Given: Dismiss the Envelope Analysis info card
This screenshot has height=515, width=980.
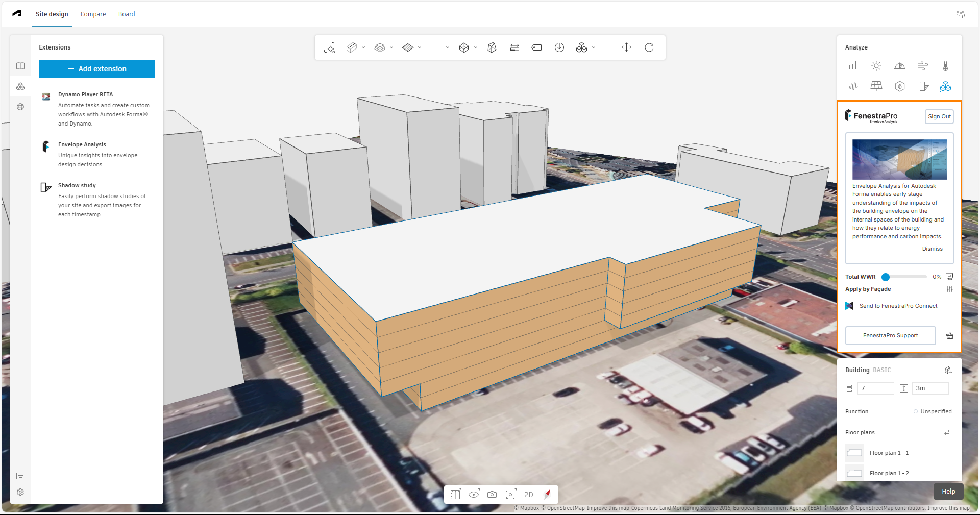Looking at the screenshot, I should click(x=932, y=249).
